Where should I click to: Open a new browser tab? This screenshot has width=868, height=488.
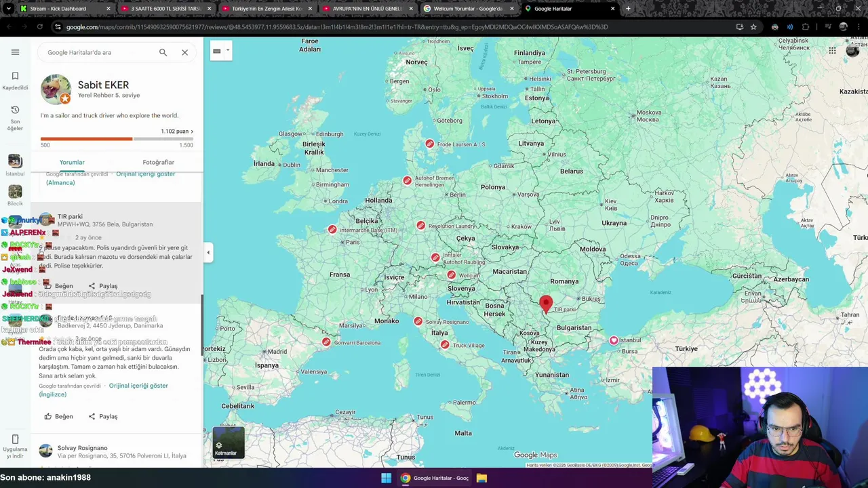(x=628, y=9)
